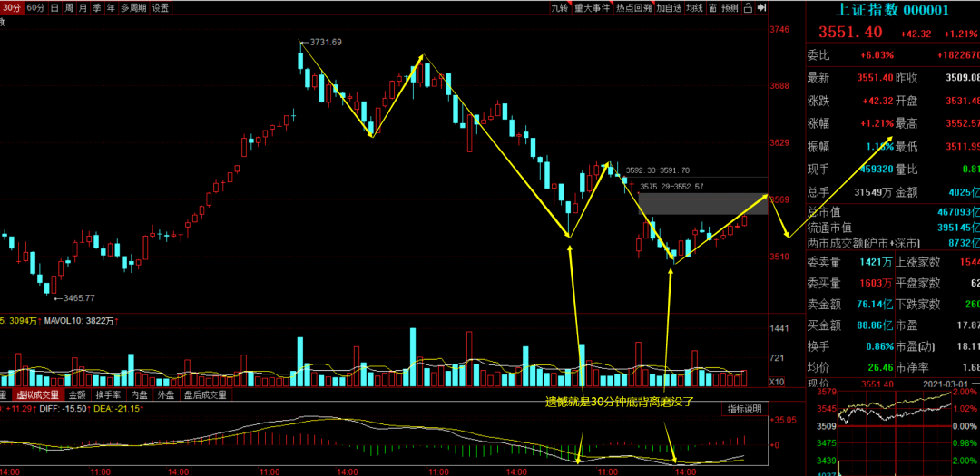Open the 设置 settings menu

coord(161,7)
